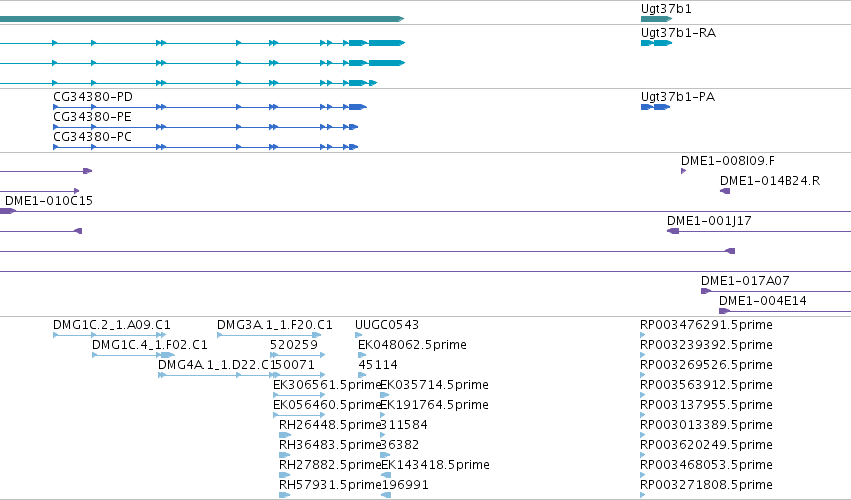Open the Ugt37b1-PA protein feature label
Image resolution: width=851 pixels, height=500 pixels.
tap(678, 97)
